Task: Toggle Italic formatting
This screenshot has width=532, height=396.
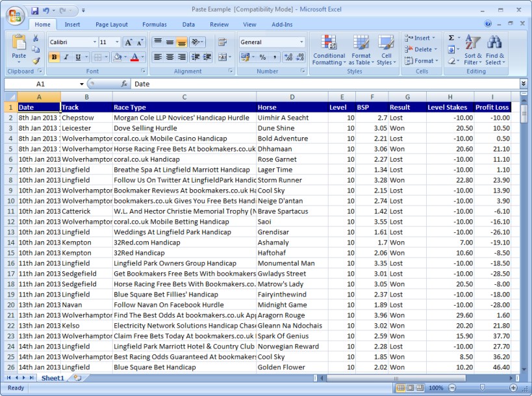Action: [x=66, y=57]
